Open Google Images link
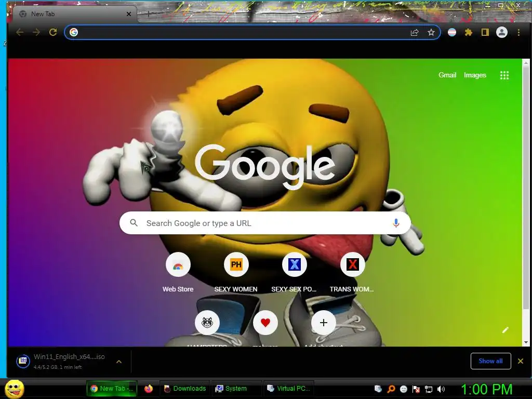The height and width of the screenshot is (399, 532). tap(475, 75)
